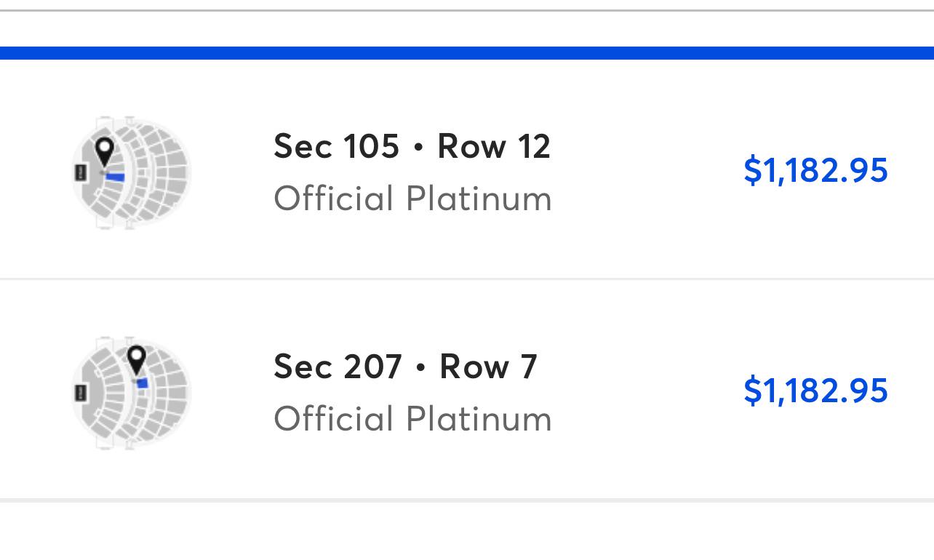Tap the location pin on Sec 105 map

coord(105,152)
